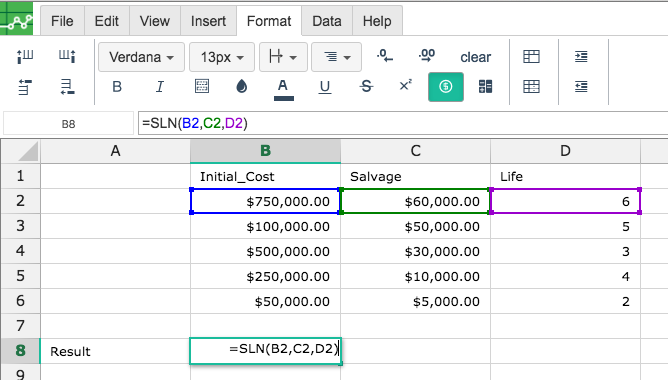Click the formula bar input field
Viewport: 668px width, 380px height.
click(x=403, y=123)
